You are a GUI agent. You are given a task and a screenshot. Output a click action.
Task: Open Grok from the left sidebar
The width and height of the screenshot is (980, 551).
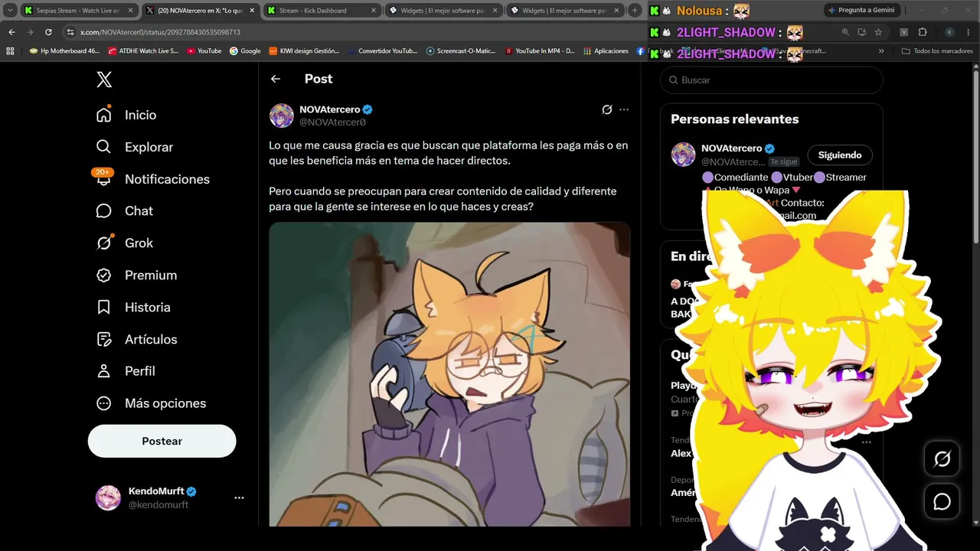click(x=124, y=243)
